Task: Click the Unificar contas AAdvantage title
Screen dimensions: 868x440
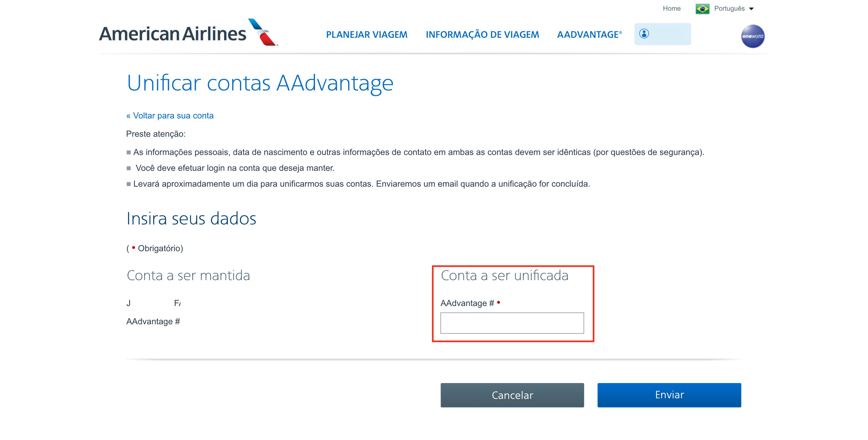Action: 260,83
